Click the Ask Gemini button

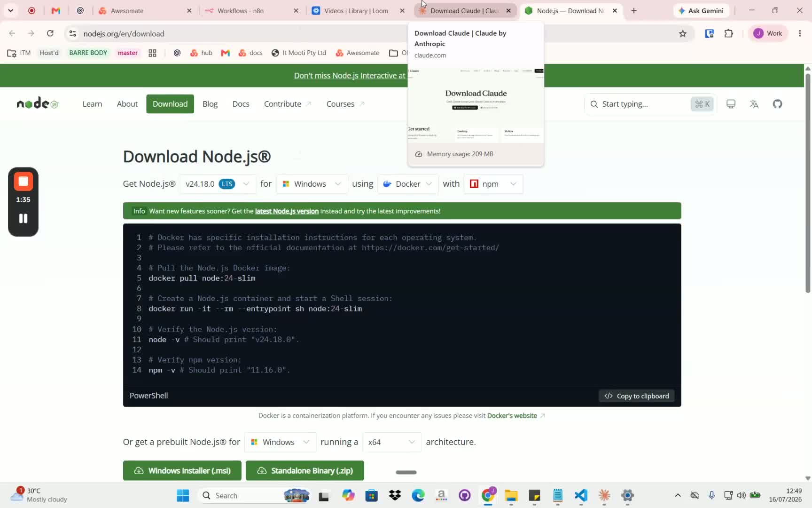point(701,10)
